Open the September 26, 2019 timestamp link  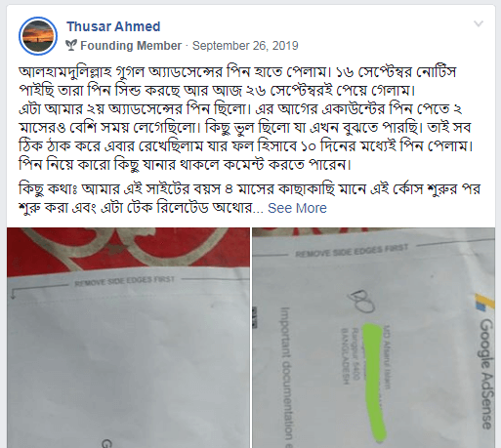point(245,46)
